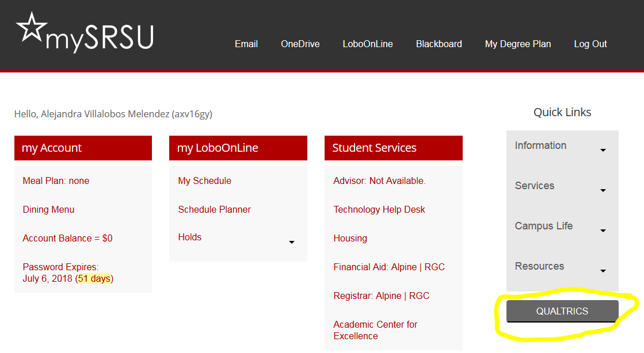Open My Degree Plan in header
The image size is (644, 353).
pyautogui.click(x=518, y=44)
